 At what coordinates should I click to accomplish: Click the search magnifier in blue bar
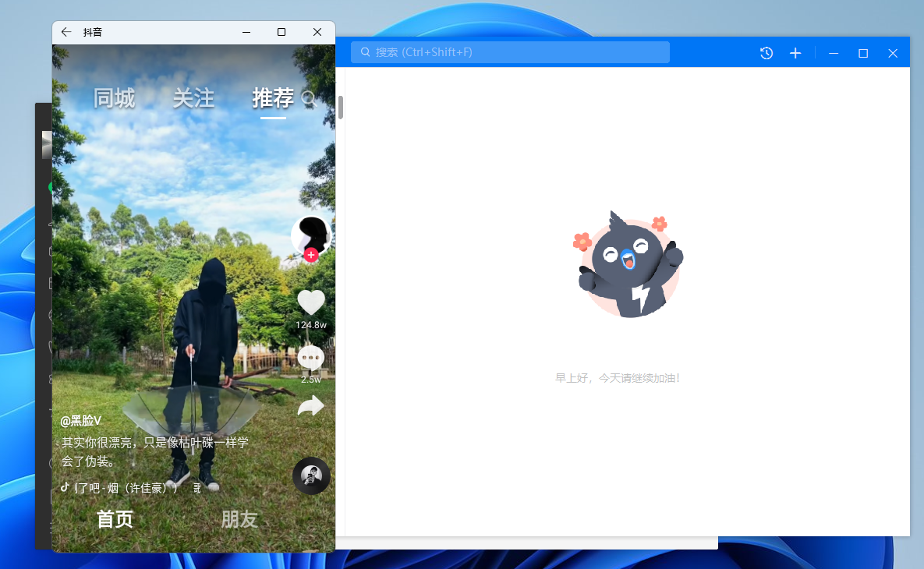(x=366, y=52)
